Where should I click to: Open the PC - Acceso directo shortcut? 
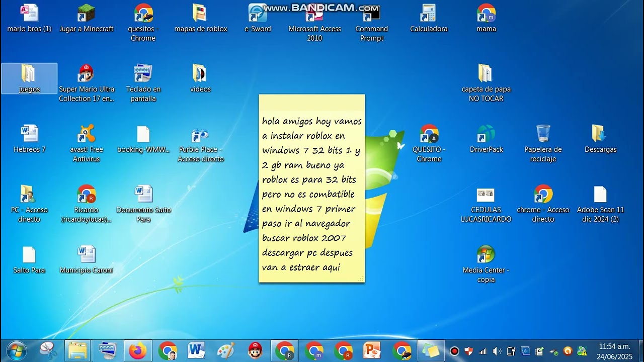coord(29,204)
